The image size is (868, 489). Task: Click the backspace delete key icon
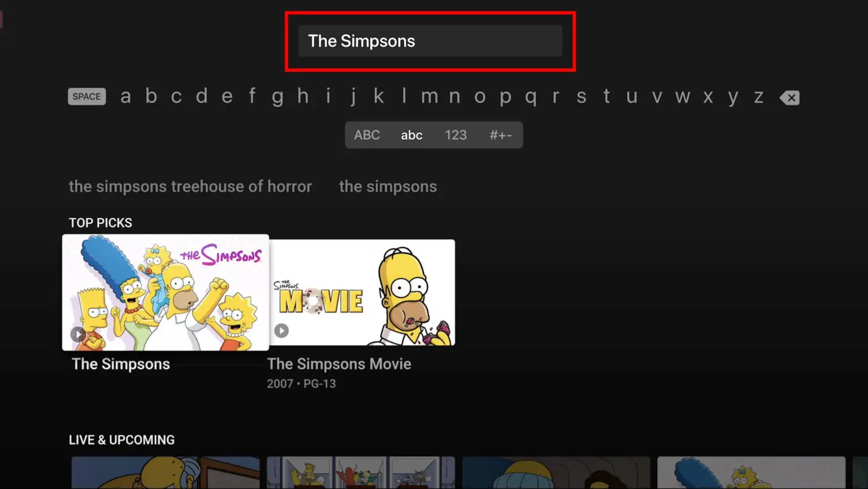[x=789, y=98]
